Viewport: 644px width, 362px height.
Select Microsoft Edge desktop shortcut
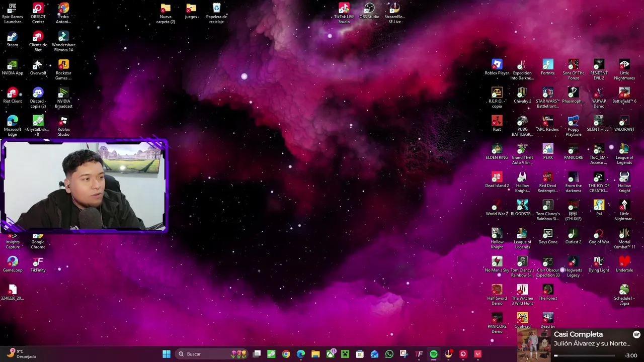(13, 126)
